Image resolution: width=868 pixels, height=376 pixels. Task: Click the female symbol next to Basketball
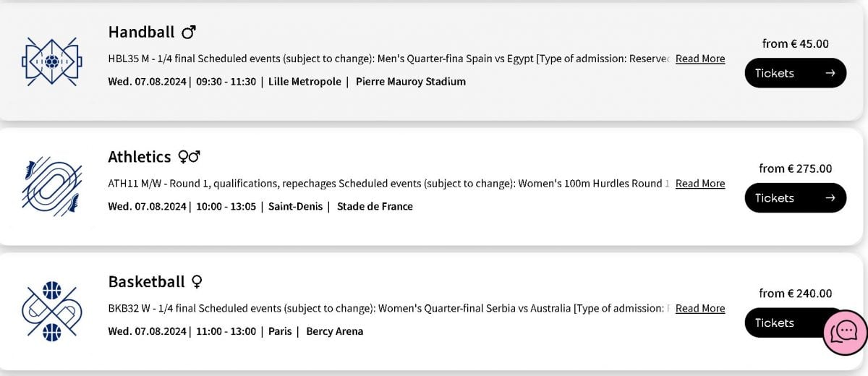point(197,281)
